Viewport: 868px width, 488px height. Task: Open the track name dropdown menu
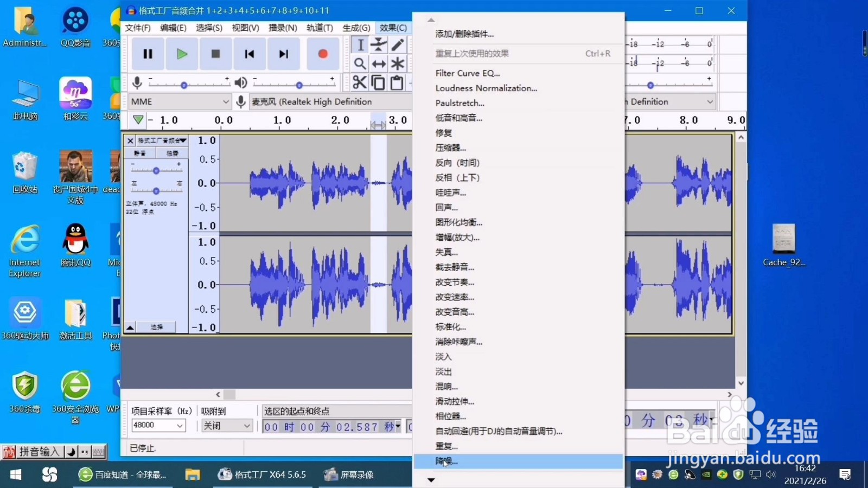(162, 140)
